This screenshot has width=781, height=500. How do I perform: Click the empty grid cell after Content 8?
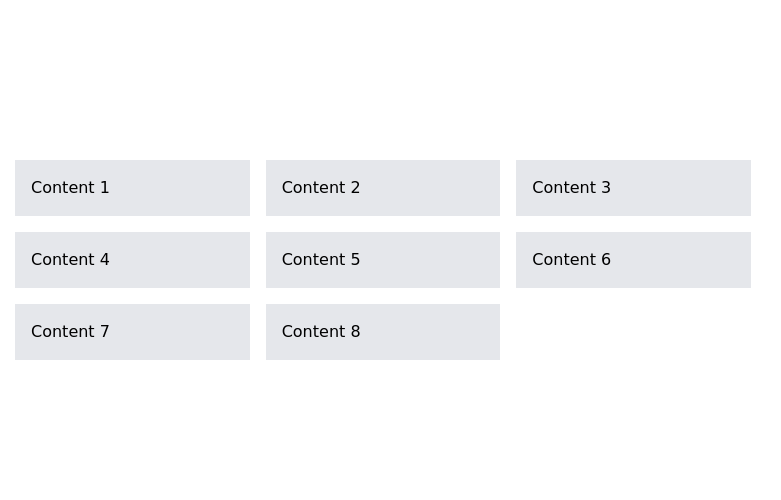tap(633, 332)
